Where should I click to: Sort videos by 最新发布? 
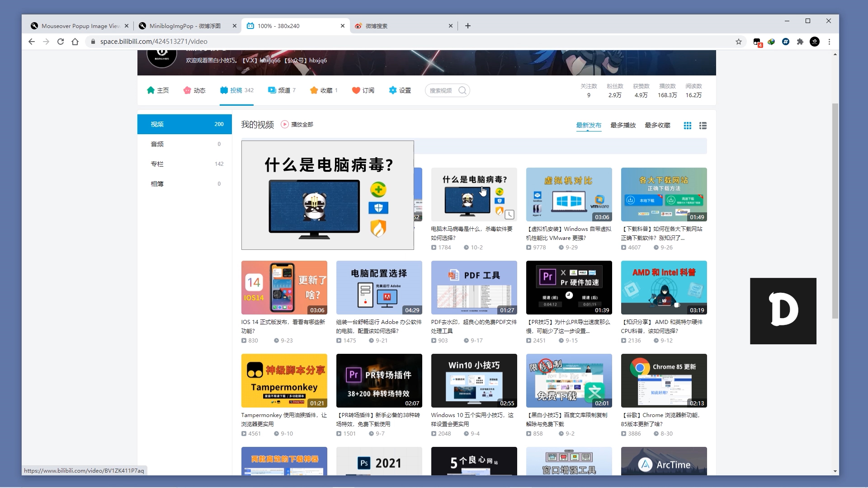[x=589, y=125]
